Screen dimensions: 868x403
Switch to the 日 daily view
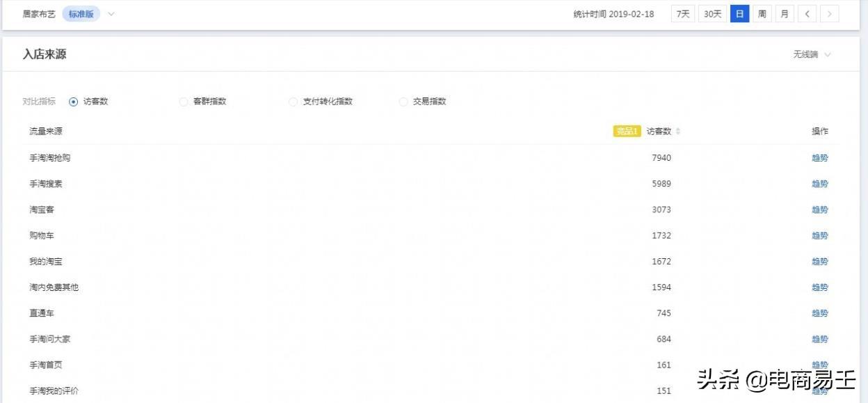click(x=739, y=14)
